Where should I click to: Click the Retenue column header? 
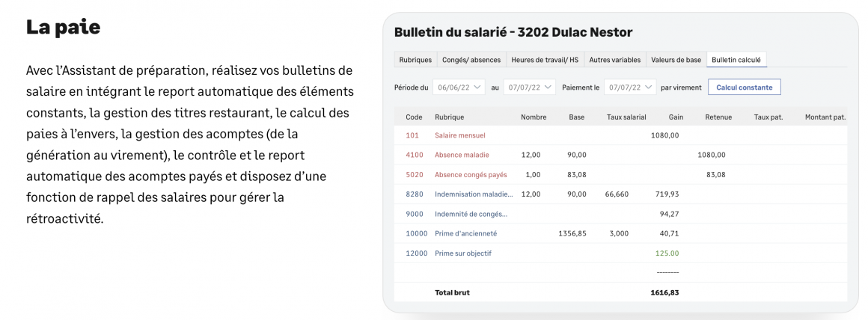[718, 117]
